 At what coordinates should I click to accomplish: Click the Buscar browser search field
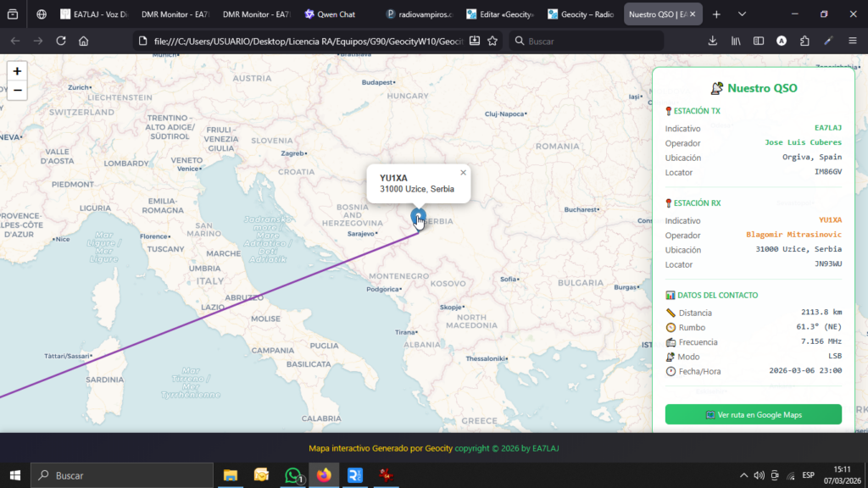coord(585,41)
